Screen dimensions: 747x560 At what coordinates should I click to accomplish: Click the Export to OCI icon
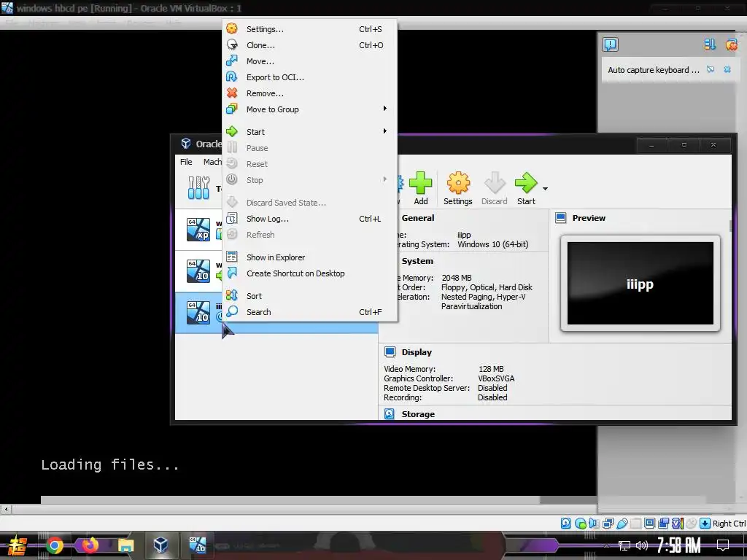coord(232,77)
